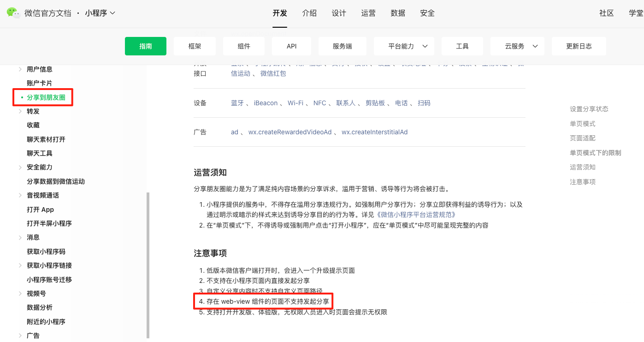Open the 电话 device link
This screenshot has height=342, width=644.
point(402,103)
